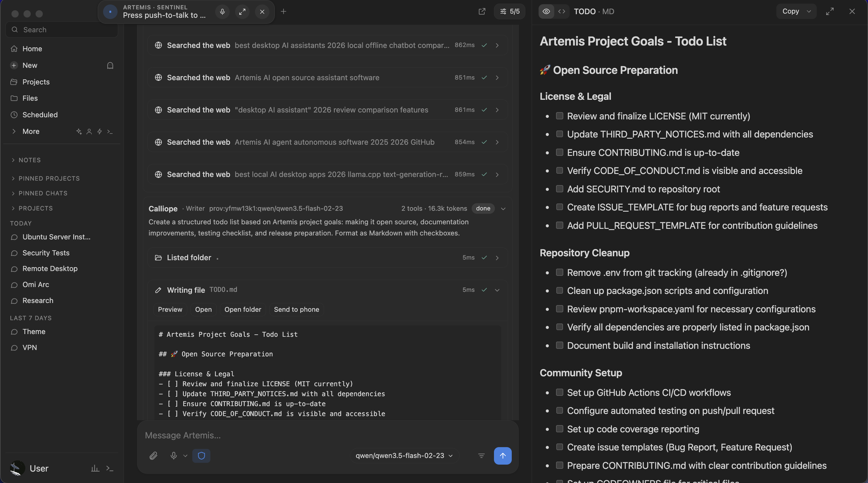The image size is (868, 483).
Task: Click the microphone icon in the Sentinel bar
Action: (222, 12)
